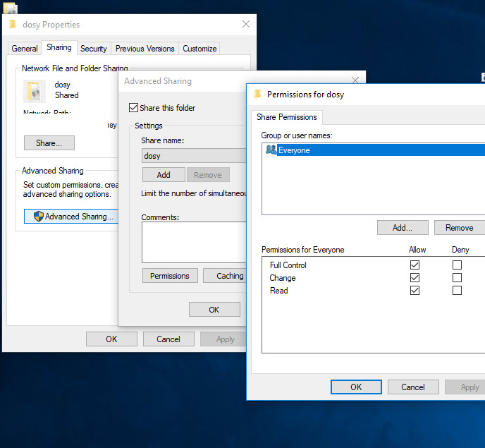485x448 pixels.
Task: Check Deny for Full Control
Action: 457,265
